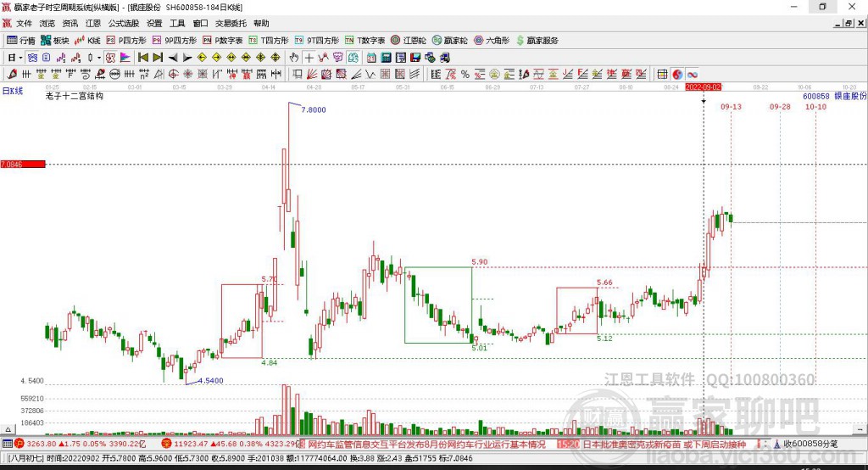This screenshot has width=868, height=470.
Task: Jump to first bar with green skip-back arrow
Action: click(142, 58)
